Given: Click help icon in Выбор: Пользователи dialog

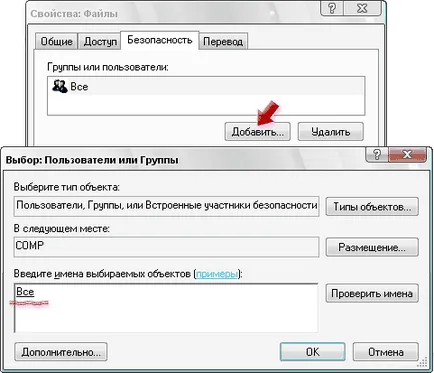Looking at the screenshot, I should [377, 154].
